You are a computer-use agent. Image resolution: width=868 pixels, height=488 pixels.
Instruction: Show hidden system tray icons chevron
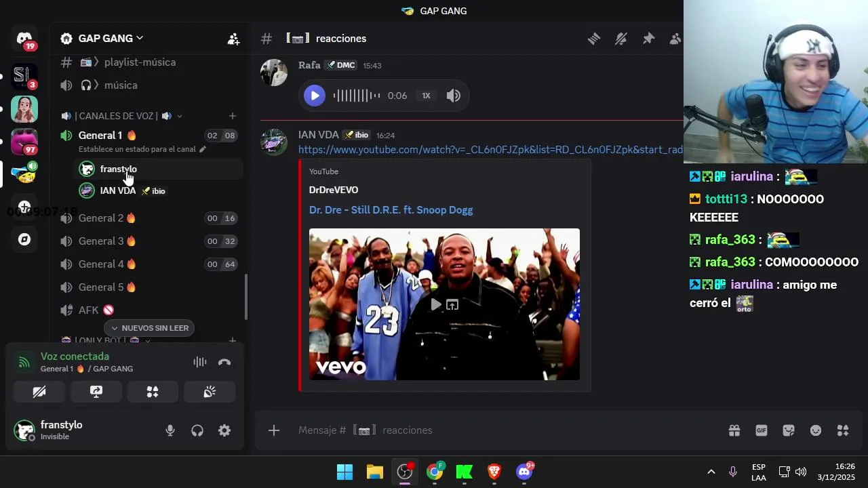click(x=711, y=472)
